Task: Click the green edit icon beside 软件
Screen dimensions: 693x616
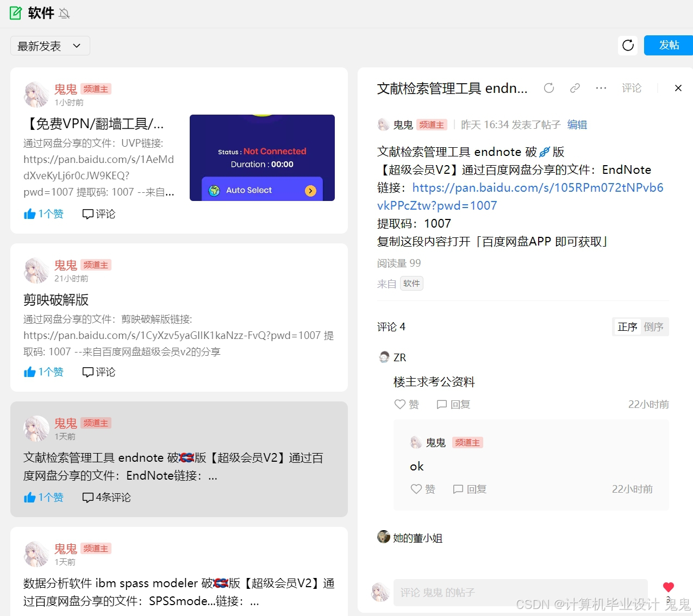Action: 16,13
